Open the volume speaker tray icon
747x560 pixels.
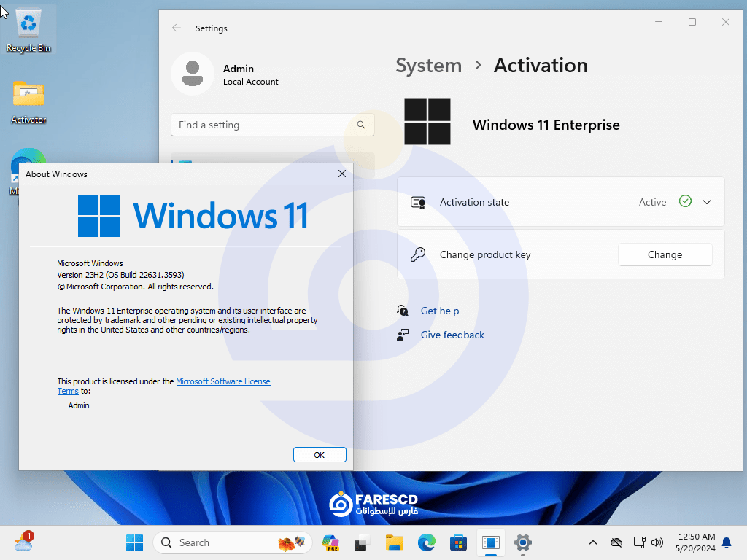657,542
